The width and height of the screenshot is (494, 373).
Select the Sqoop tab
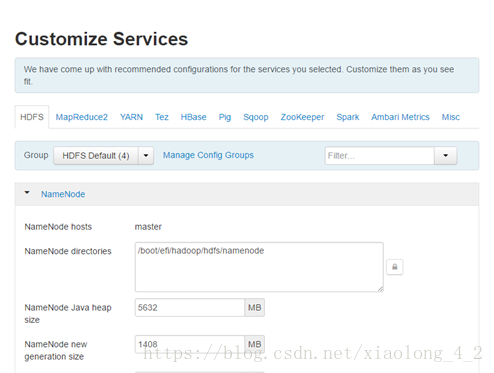pyautogui.click(x=256, y=117)
